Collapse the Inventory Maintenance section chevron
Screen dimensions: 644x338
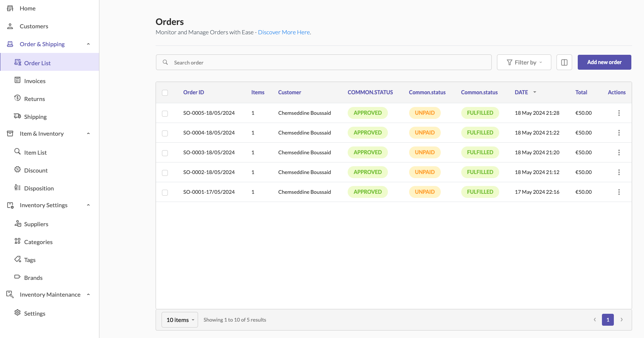88,294
